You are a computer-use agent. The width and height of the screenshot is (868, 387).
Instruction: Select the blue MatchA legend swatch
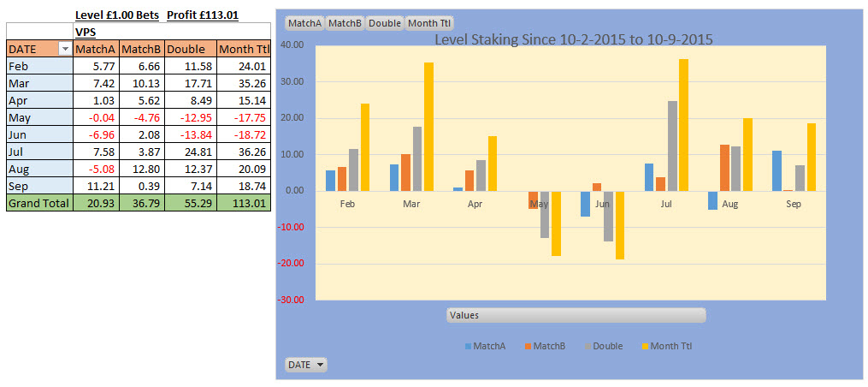469,347
